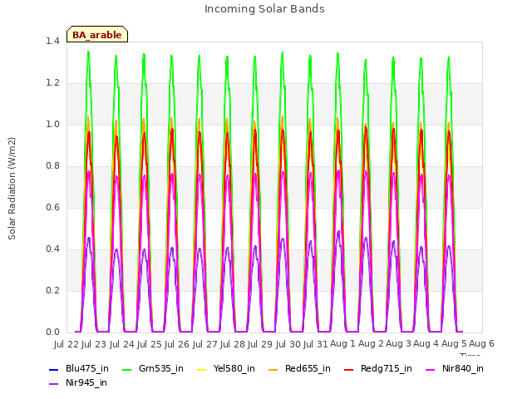Click the Incoming Solar Bands chart title
This screenshot has height=399, width=532.
264,9
